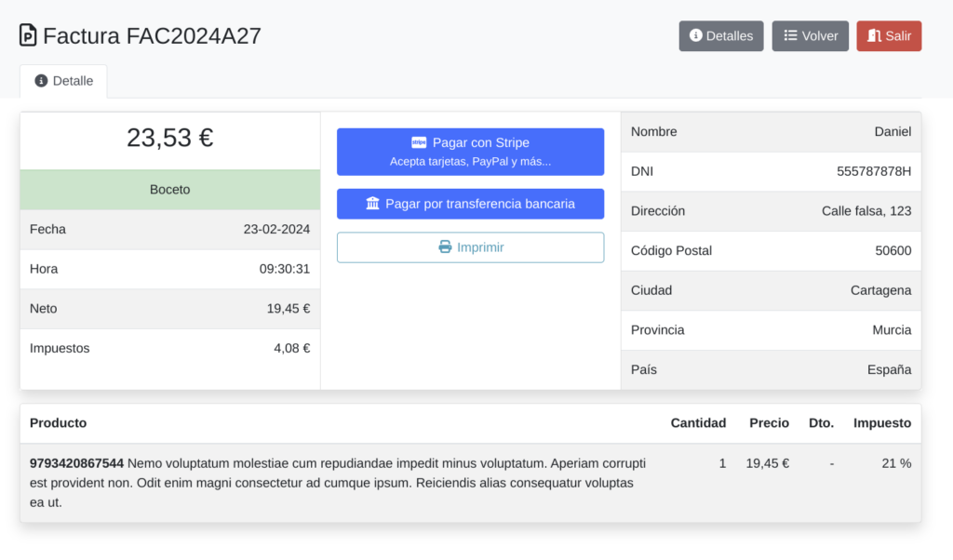Click the list icon in Volver button
This screenshot has width=953, height=560.
click(790, 36)
